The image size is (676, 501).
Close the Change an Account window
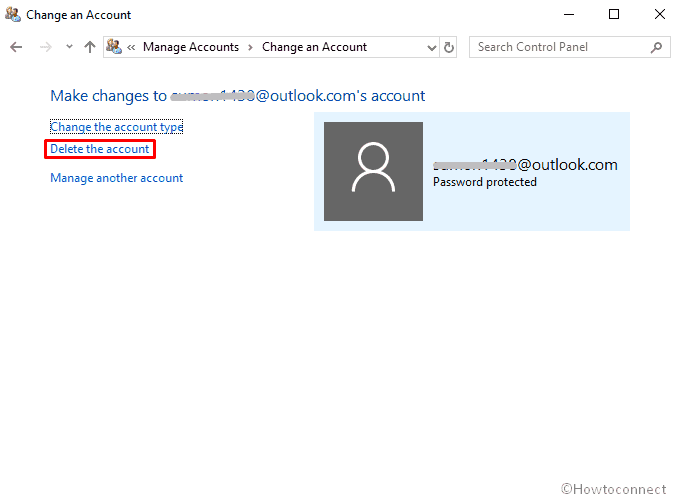point(660,14)
